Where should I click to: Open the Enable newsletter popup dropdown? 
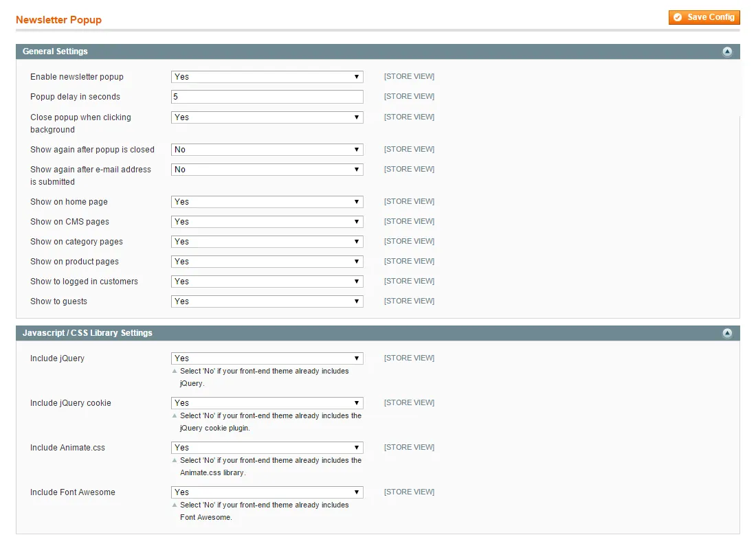267,77
